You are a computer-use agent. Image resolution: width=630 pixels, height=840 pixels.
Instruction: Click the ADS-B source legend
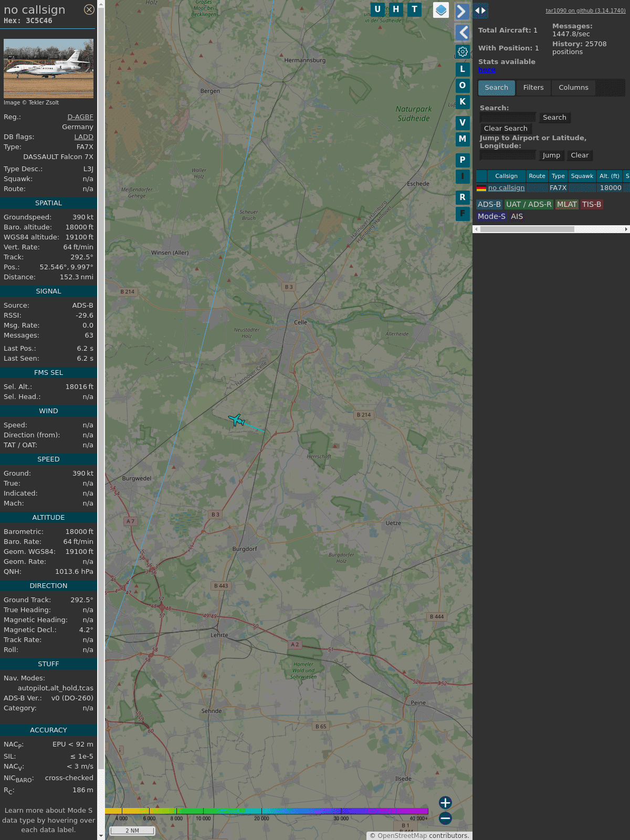click(489, 205)
